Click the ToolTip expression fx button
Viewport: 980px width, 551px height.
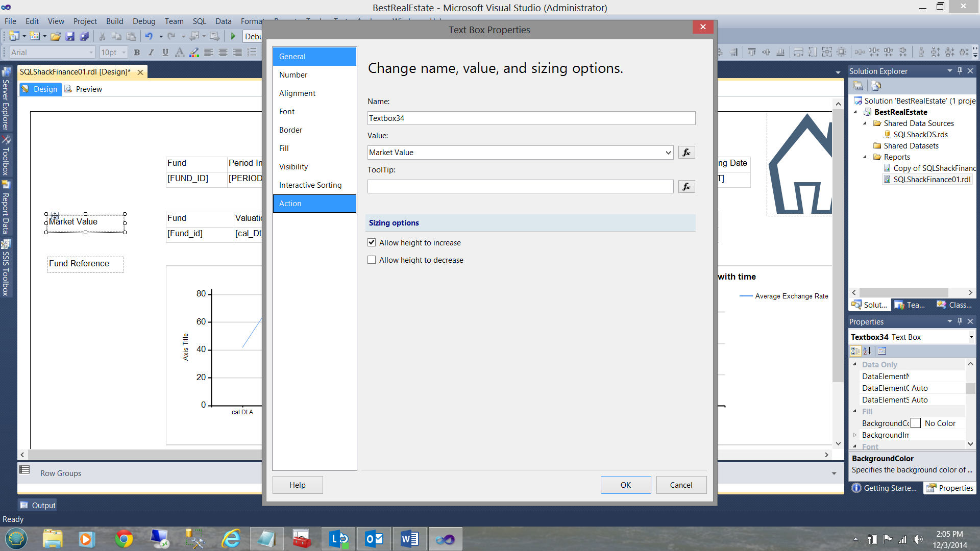click(x=687, y=187)
